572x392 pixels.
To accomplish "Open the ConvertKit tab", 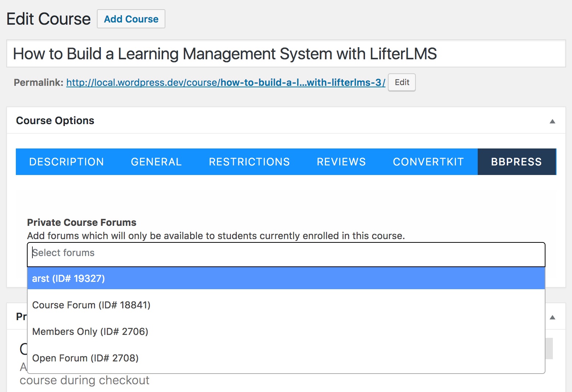I will coord(428,162).
